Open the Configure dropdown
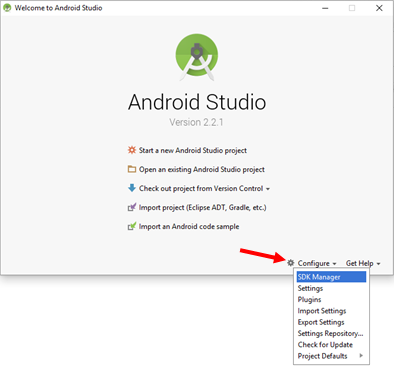The image size is (394, 366). (x=317, y=263)
